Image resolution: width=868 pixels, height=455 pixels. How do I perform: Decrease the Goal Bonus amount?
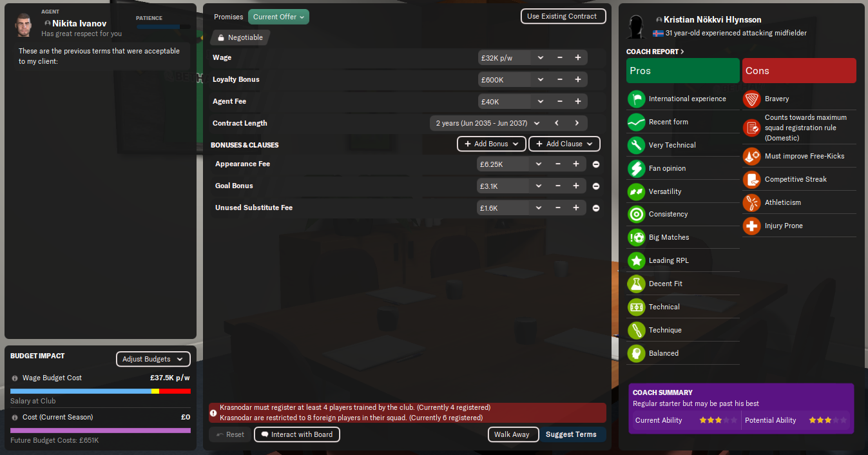point(558,186)
